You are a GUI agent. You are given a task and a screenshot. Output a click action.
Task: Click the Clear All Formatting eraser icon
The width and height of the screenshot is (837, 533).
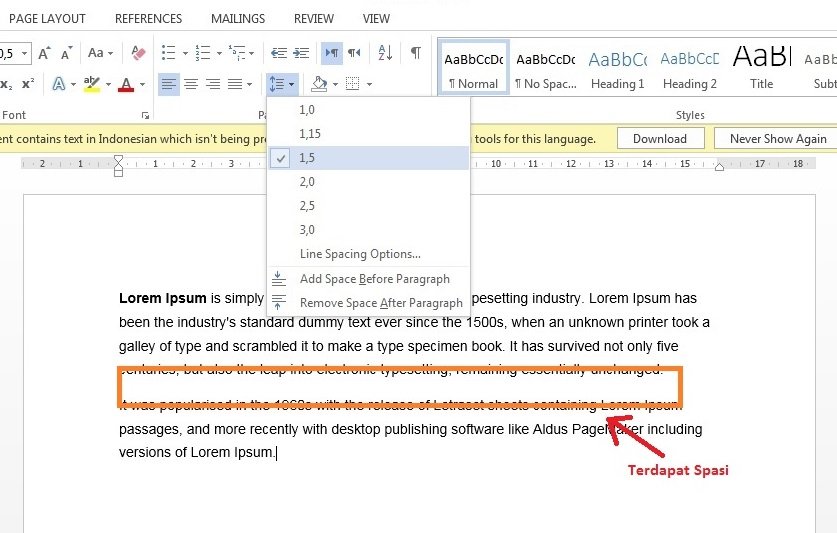(x=139, y=53)
